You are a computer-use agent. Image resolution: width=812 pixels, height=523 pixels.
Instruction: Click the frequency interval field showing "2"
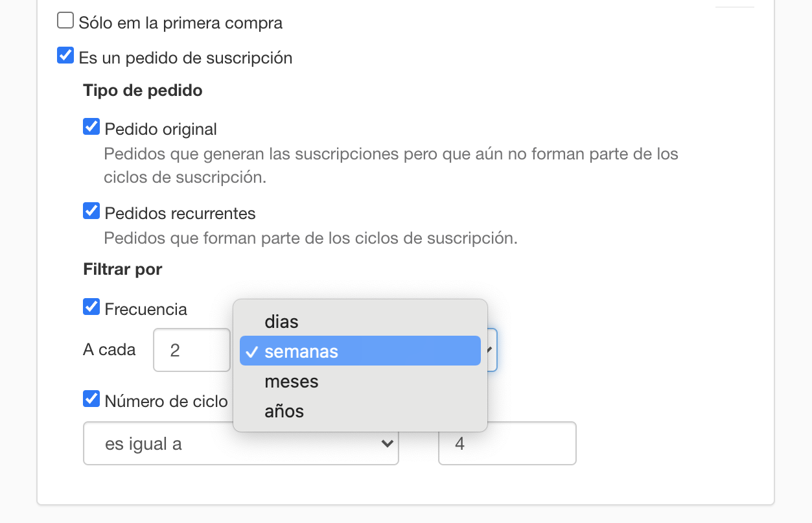191,349
